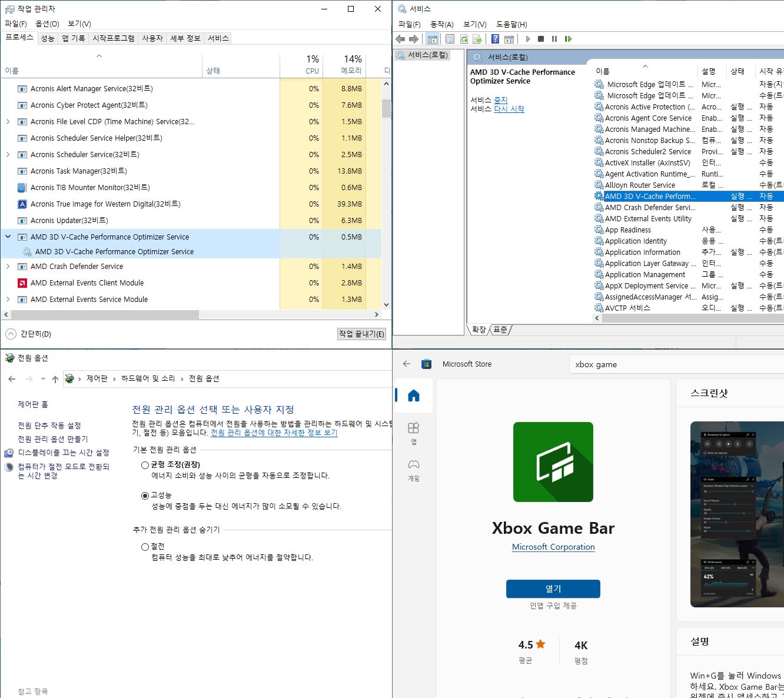
Task: Open Microsoft Corporation publisher link
Action: 553,547
